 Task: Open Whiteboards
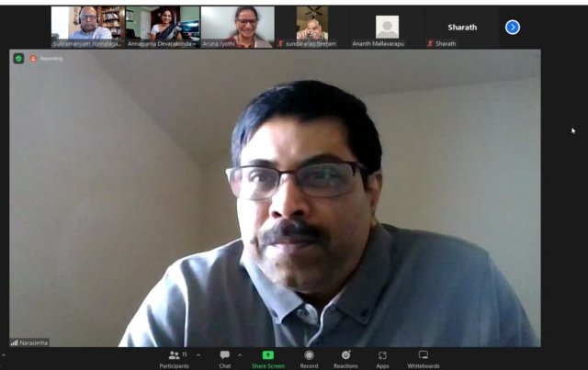(x=424, y=360)
